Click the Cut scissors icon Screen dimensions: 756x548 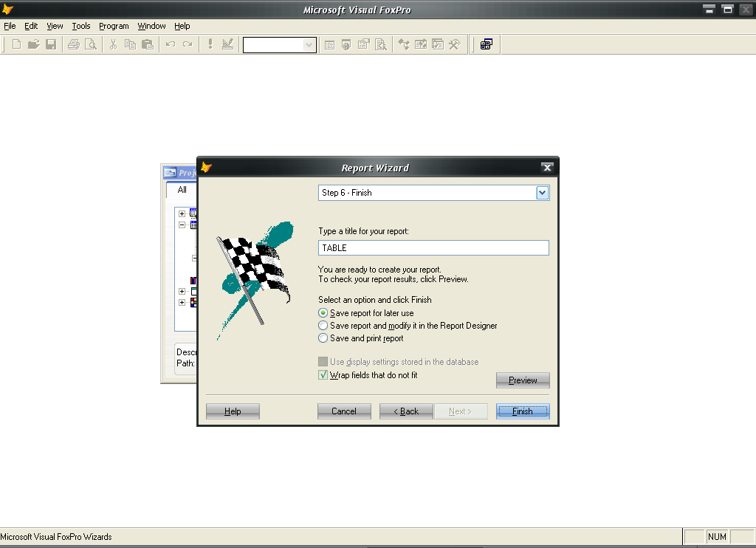coord(113,45)
